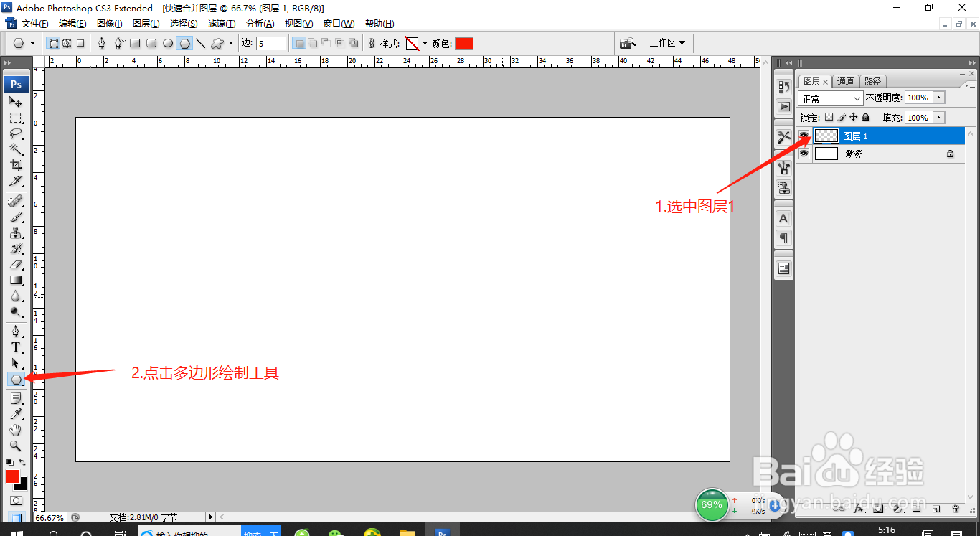Swap foreground and background colors
This screenshot has height=536, width=980.
point(23,462)
